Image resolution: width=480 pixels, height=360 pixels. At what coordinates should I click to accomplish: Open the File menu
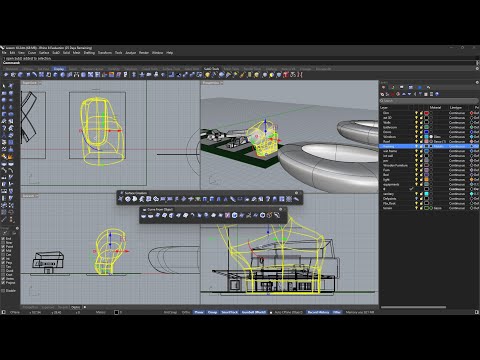5,53
